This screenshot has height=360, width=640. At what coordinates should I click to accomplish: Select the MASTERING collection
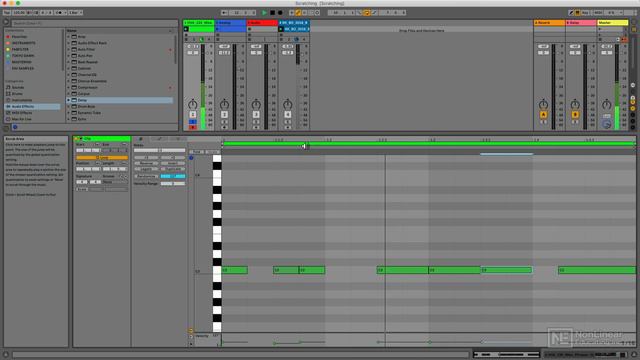coord(21,62)
